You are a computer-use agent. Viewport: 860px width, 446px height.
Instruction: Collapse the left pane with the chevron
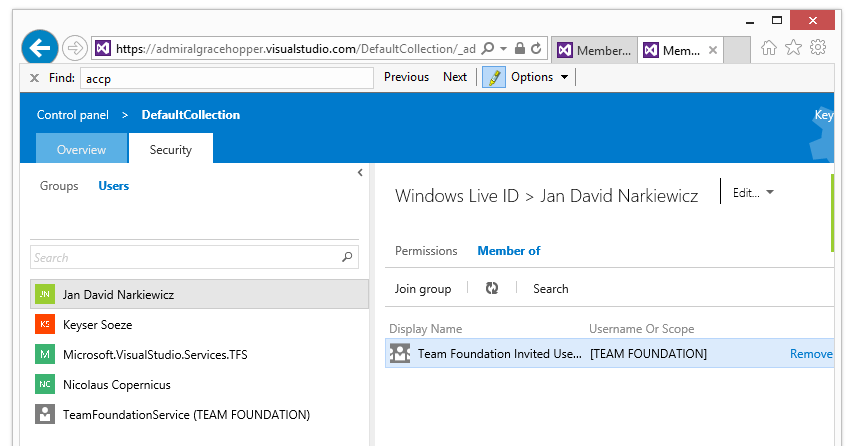point(360,173)
